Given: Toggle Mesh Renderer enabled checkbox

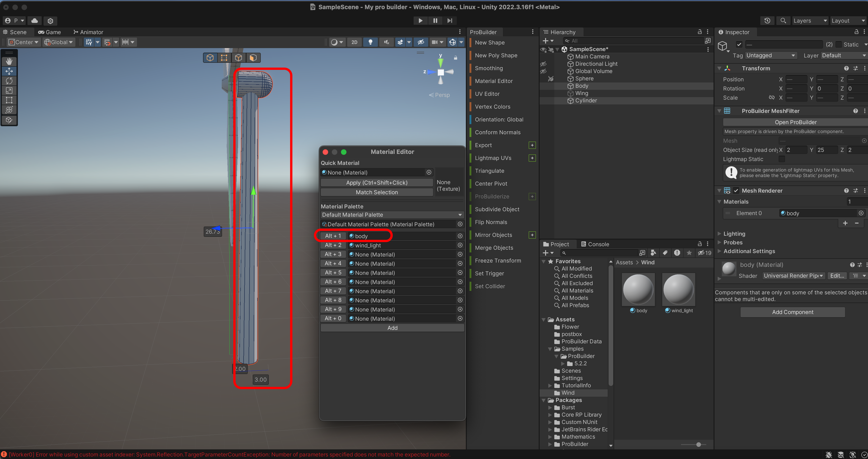Looking at the screenshot, I should (x=736, y=191).
